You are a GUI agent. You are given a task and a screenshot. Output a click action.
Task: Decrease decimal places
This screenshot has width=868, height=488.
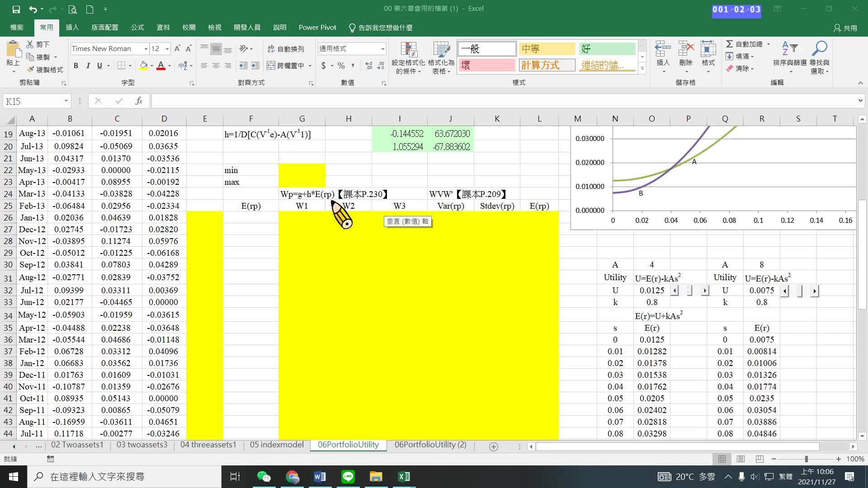tap(381, 66)
